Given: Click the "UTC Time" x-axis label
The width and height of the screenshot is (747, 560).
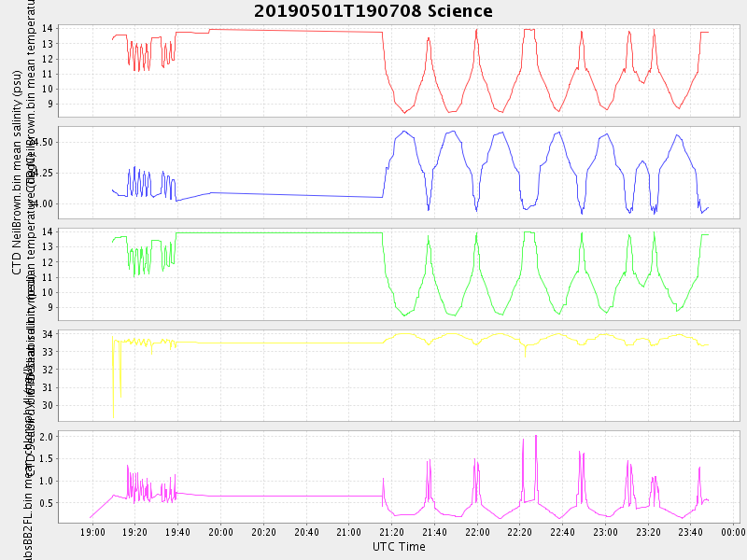Looking at the screenshot, I should tap(399, 547).
